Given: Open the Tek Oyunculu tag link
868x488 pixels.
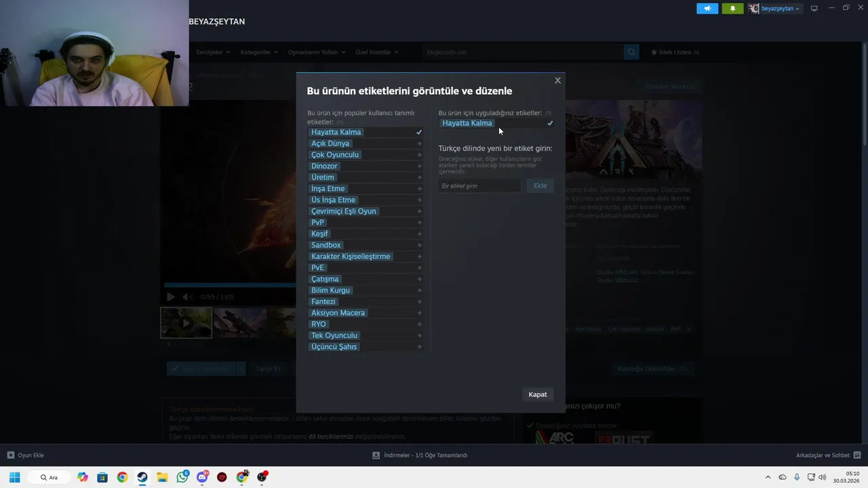Looking at the screenshot, I should (334, 335).
